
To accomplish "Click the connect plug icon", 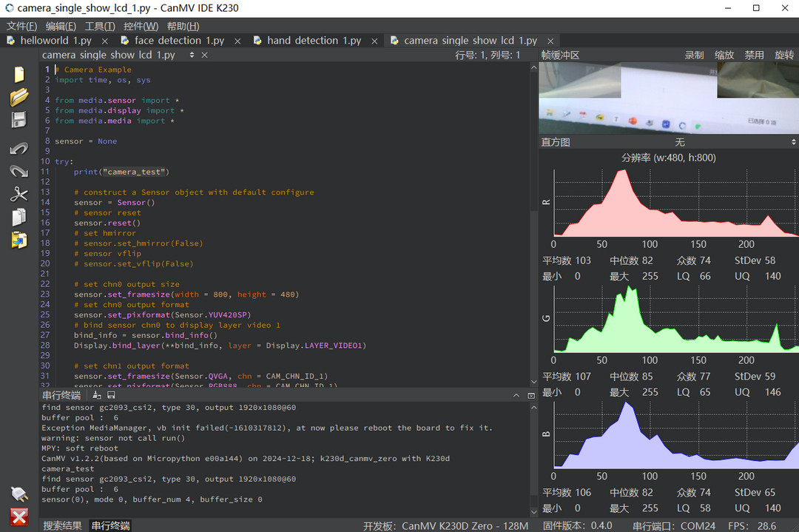I will click(x=18, y=494).
